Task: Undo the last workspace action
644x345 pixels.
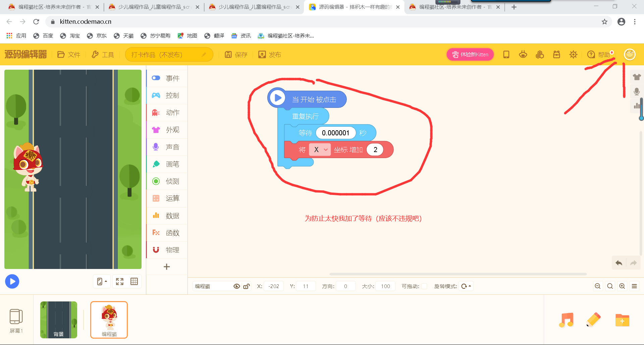Action: [x=619, y=263]
